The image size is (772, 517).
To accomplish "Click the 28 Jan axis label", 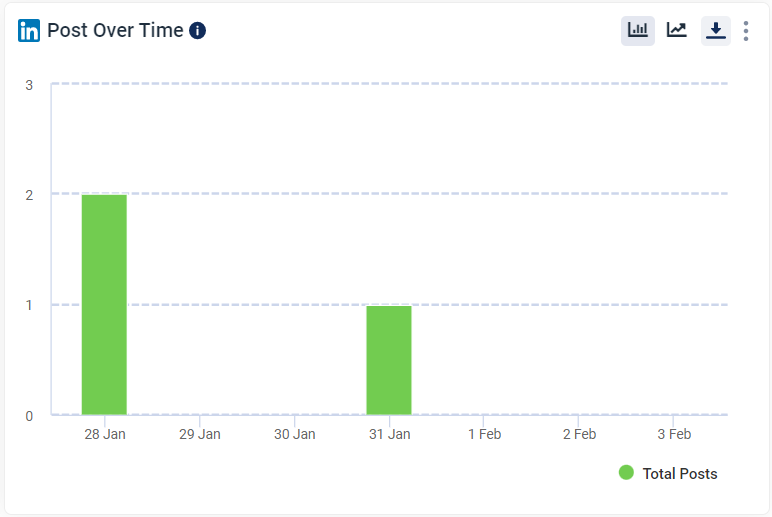I will pyautogui.click(x=104, y=434).
